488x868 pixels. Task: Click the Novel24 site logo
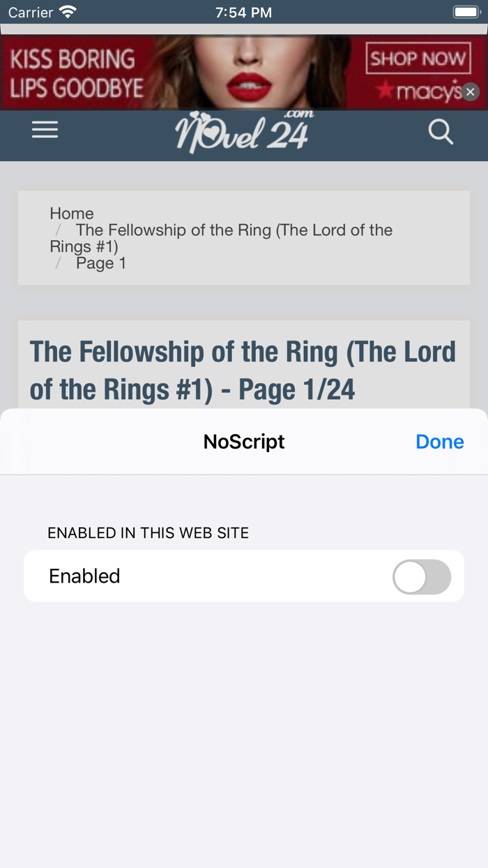[x=243, y=132]
